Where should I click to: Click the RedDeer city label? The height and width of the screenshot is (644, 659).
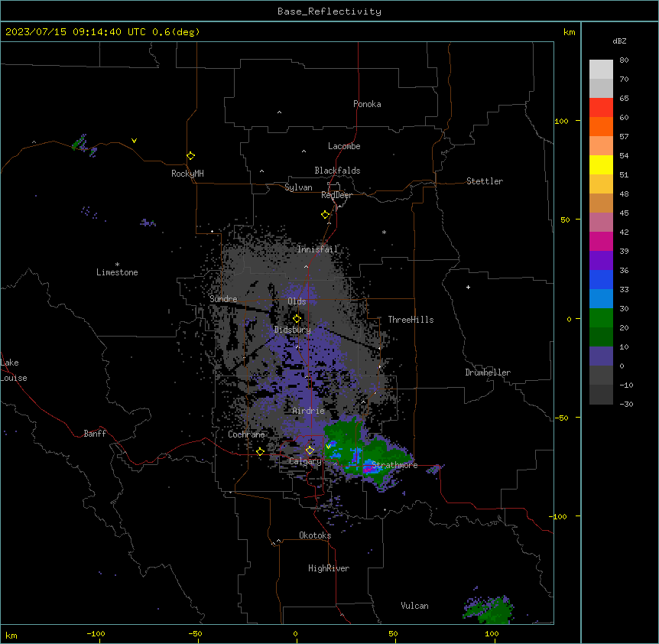pos(336,195)
